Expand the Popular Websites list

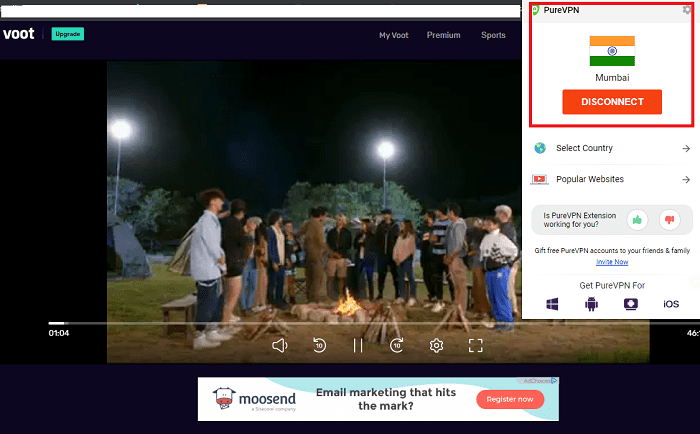click(611, 179)
